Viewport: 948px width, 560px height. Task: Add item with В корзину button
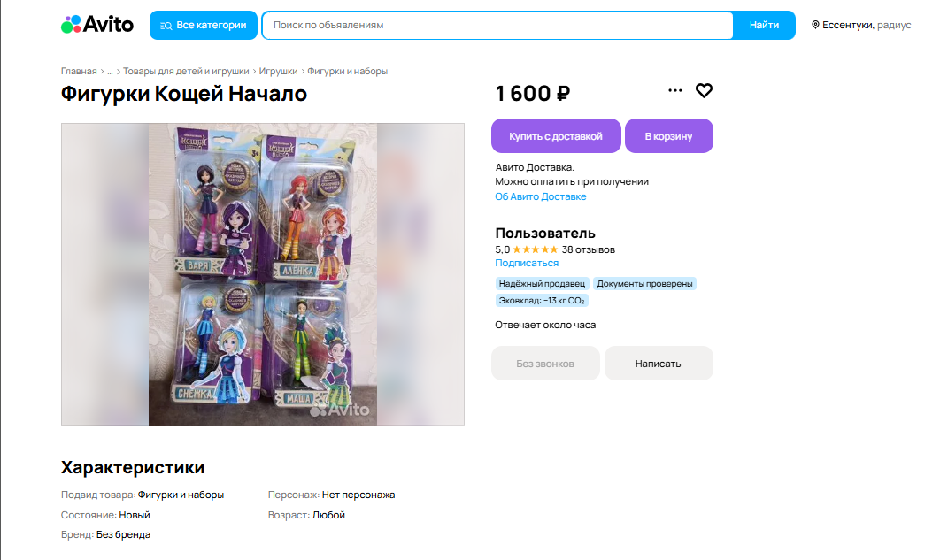tap(668, 136)
